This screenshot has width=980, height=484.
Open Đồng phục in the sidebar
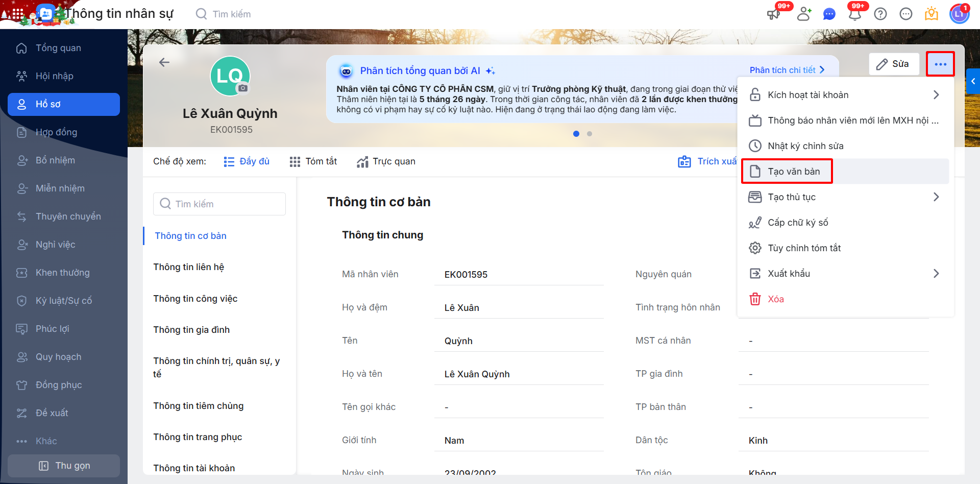click(64, 385)
